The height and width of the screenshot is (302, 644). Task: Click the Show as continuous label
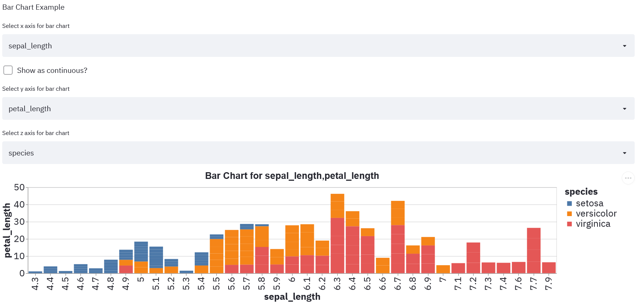(x=52, y=70)
